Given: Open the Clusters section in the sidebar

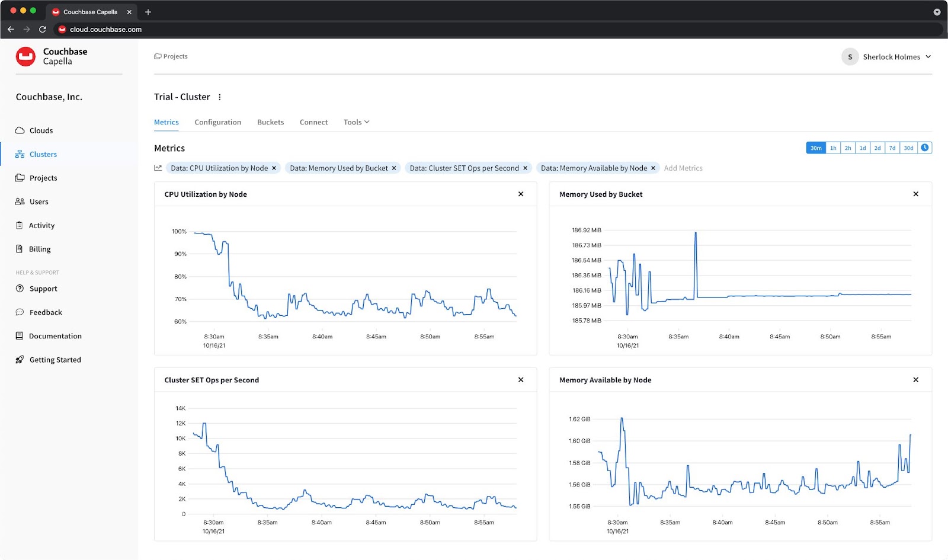Looking at the screenshot, I should coord(42,154).
